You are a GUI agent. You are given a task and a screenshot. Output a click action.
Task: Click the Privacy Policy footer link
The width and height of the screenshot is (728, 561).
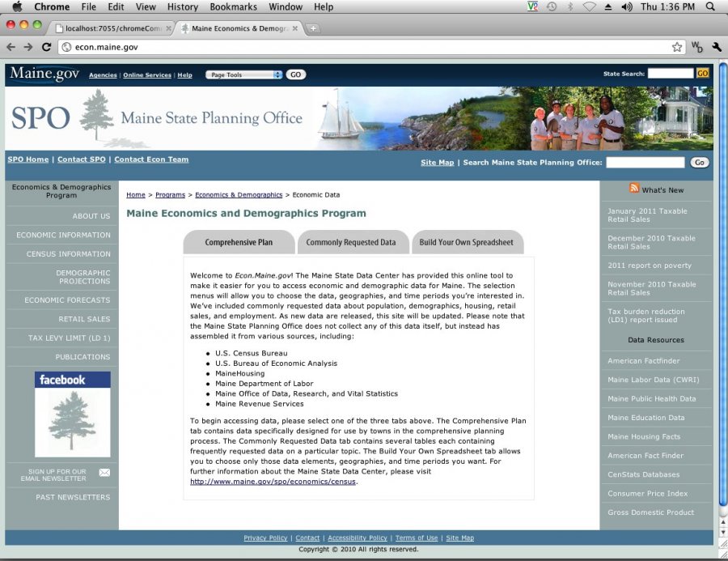[x=265, y=538]
